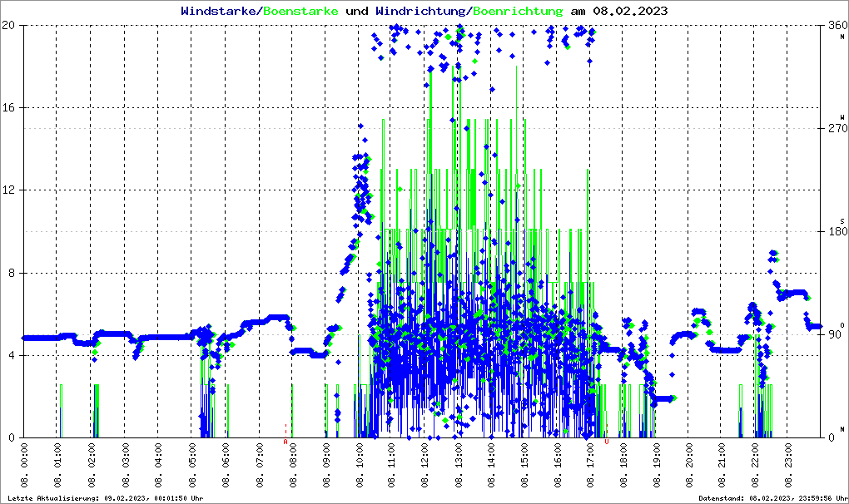Click the left axis value 8
Screen dimensions: 849x504
pos(12,273)
